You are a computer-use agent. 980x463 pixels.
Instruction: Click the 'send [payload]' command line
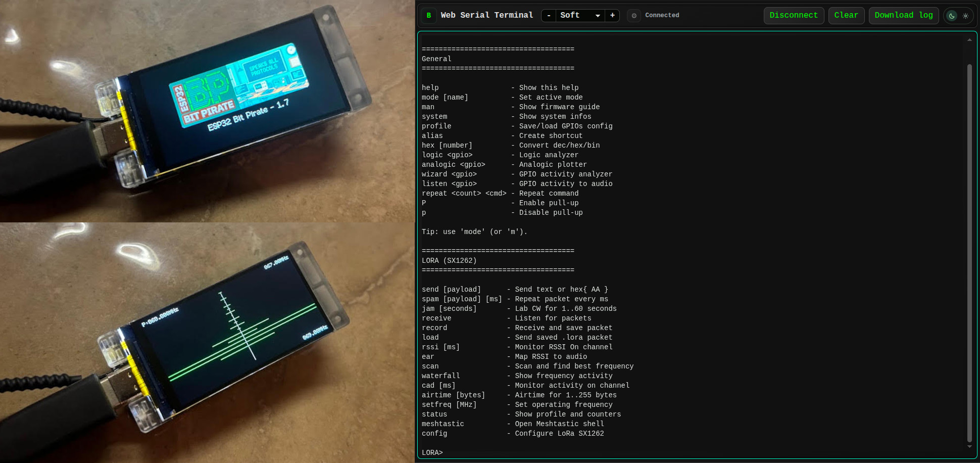(x=515, y=290)
